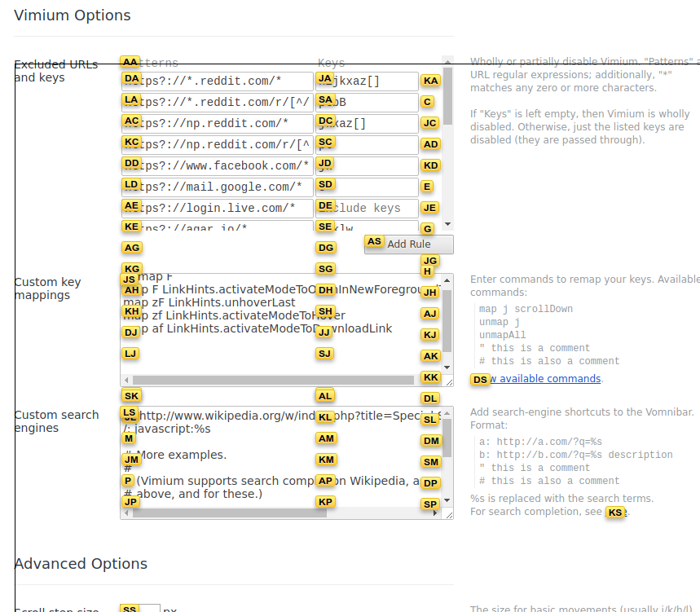Remove the first reddit.com exclusion rule
Screen dimensions: 700x612
[x=430, y=81]
